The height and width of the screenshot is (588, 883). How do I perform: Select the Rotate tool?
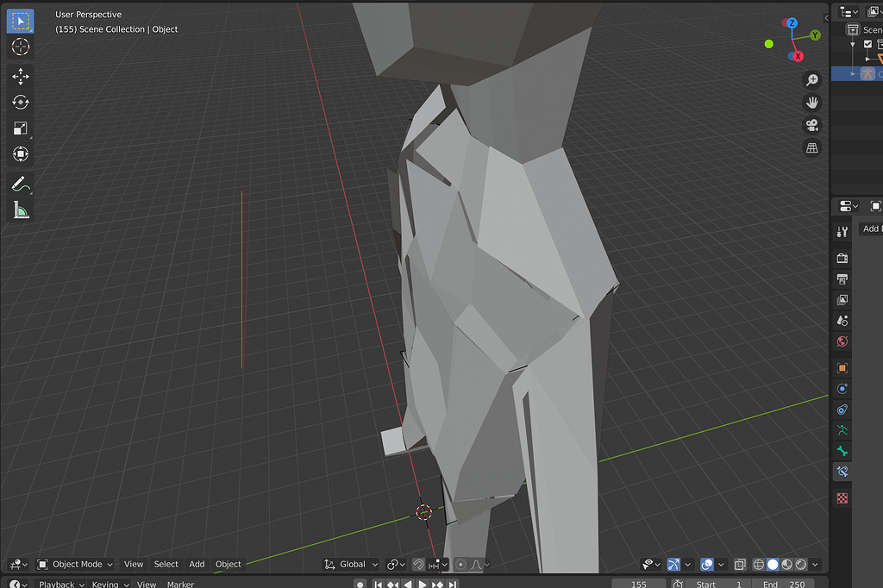click(21, 102)
